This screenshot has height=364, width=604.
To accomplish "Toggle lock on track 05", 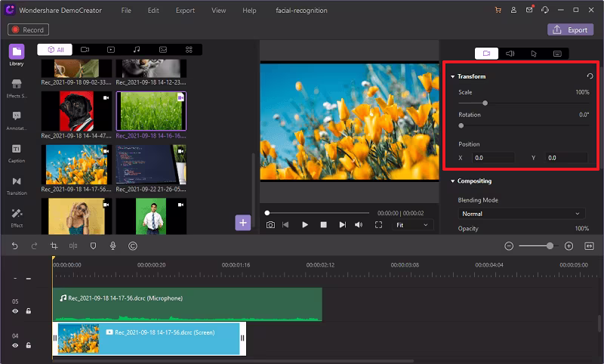I will click(29, 311).
